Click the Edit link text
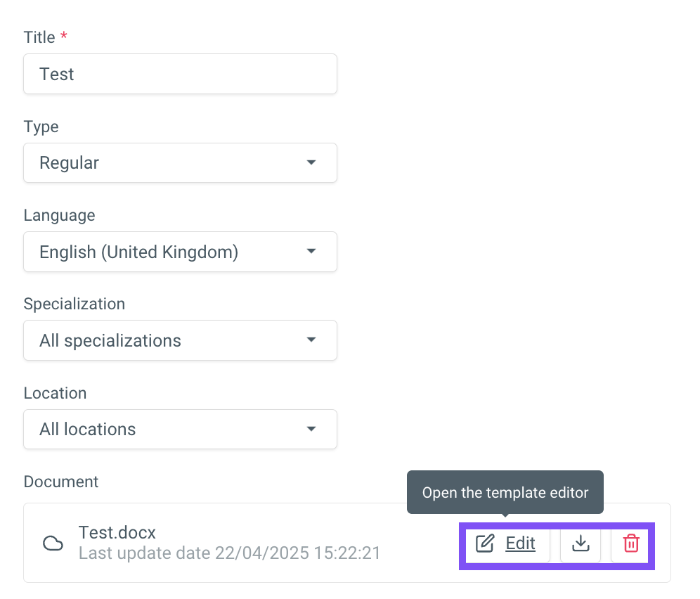Screen dimensions: 700x599 [x=520, y=543]
